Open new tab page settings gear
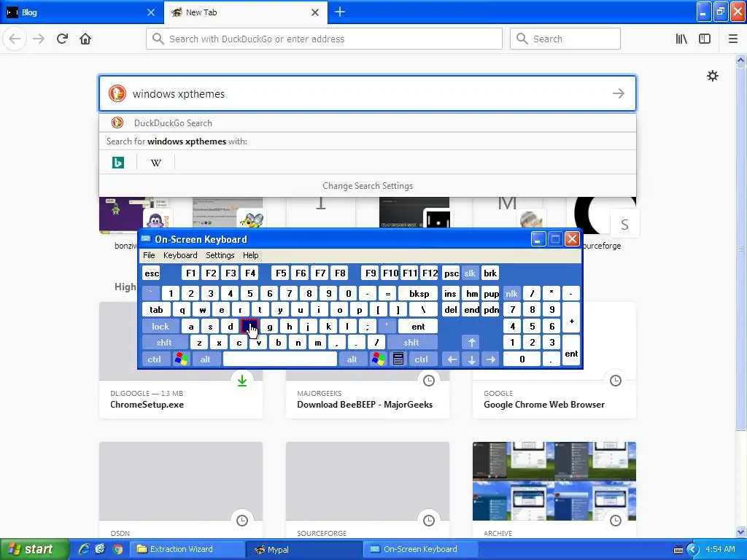Viewport: 747px width, 560px height. [712, 76]
